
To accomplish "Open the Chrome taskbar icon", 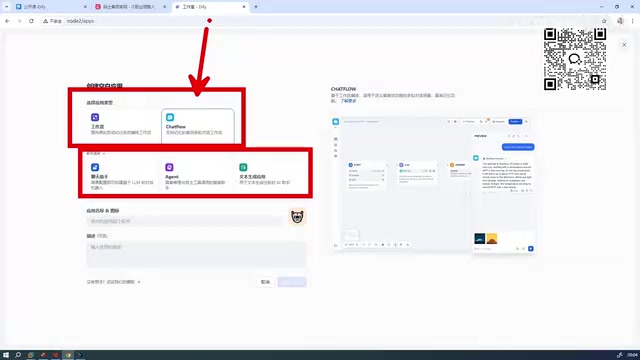I will pos(68,355).
